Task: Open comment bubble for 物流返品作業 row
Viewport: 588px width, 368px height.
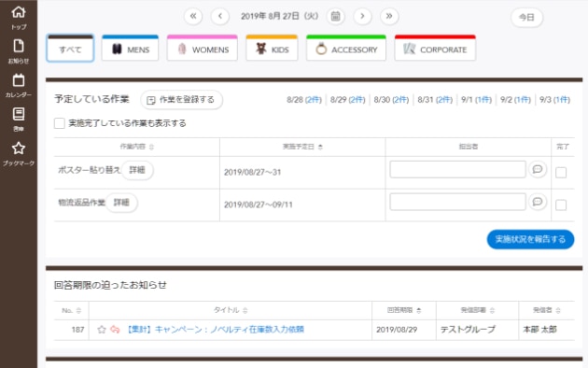Action: pos(538,202)
